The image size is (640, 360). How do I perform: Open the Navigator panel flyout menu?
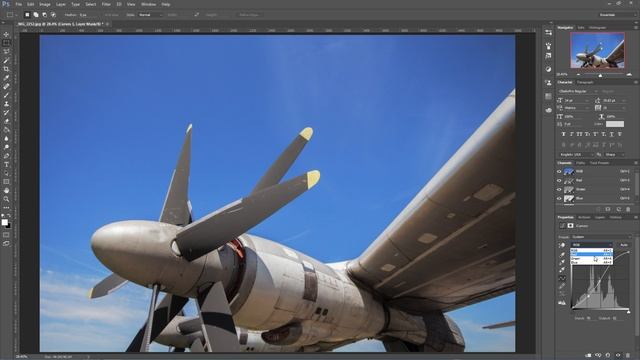click(636, 27)
